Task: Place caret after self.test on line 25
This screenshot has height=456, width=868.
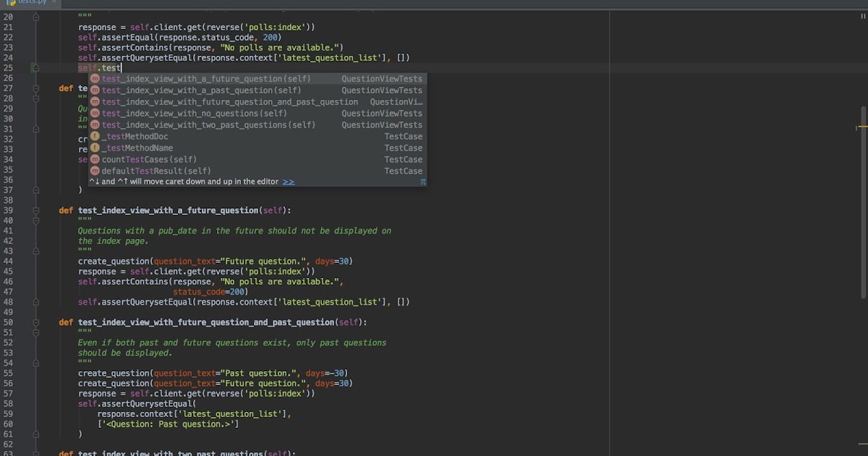Action: click(x=122, y=68)
